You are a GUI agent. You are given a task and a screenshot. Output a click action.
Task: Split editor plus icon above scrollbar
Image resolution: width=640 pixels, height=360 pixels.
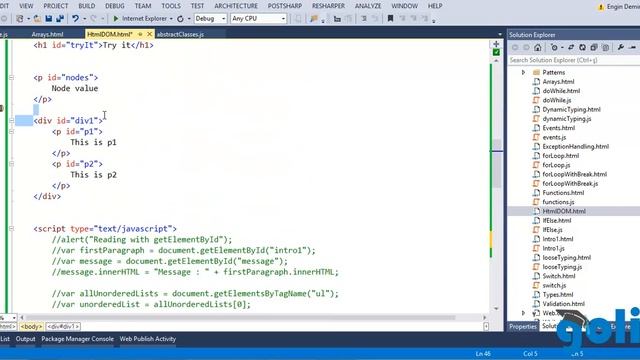tap(496, 44)
